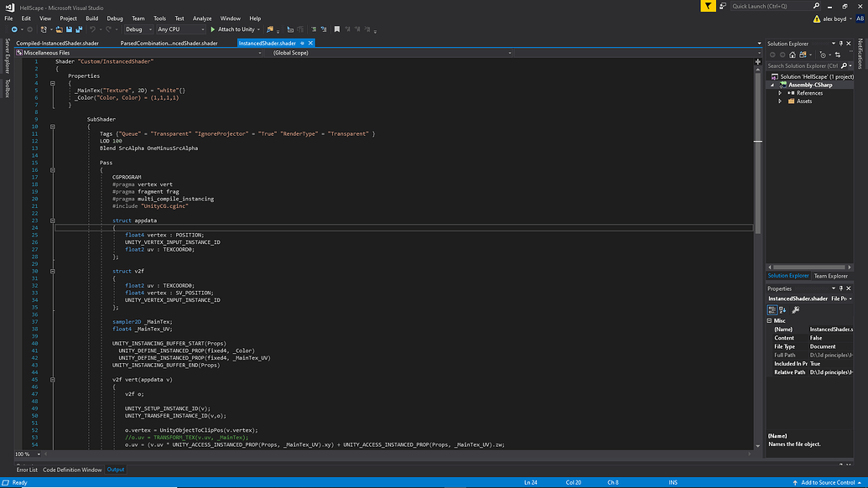Switch to the Compiled-InstancedShader.shader tab

pos(57,43)
